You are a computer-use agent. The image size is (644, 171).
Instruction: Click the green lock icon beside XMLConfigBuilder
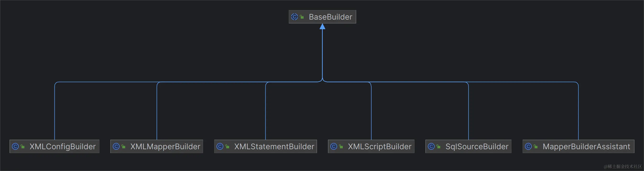coord(22,147)
